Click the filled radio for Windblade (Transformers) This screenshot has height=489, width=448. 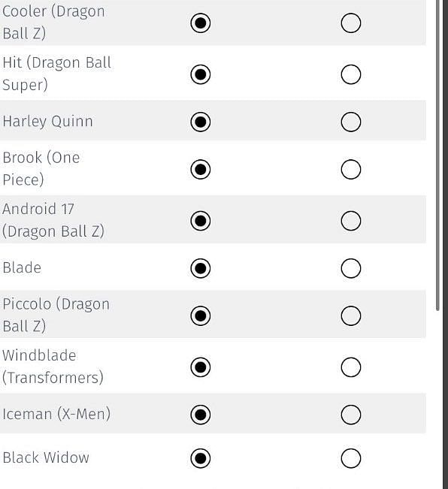click(x=200, y=367)
